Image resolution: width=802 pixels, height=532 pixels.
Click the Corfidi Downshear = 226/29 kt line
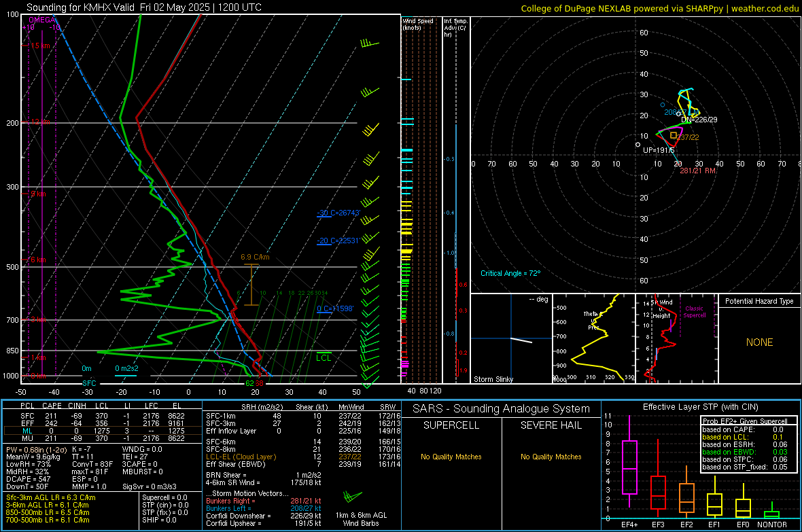click(264, 516)
